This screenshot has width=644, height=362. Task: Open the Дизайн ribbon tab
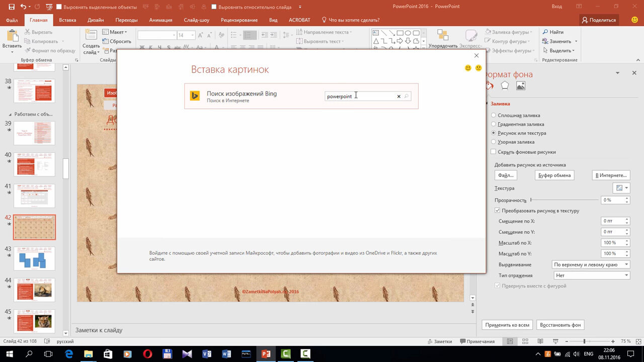[96, 20]
